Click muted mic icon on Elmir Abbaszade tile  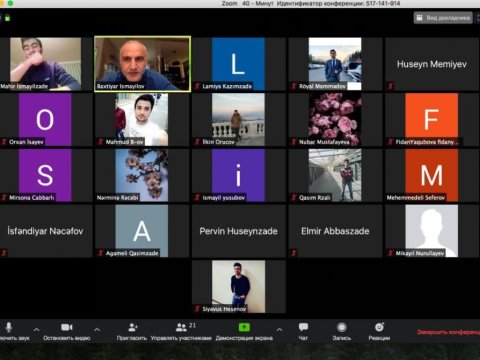click(x=294, y=253)
